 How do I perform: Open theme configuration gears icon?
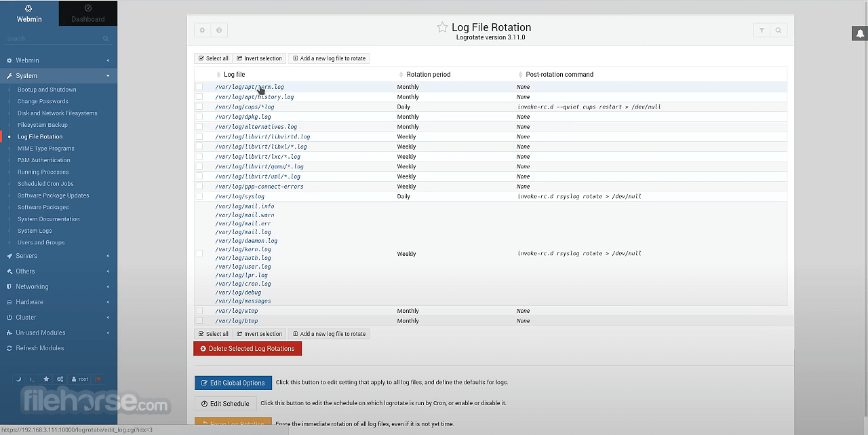[x=60, y=379]
